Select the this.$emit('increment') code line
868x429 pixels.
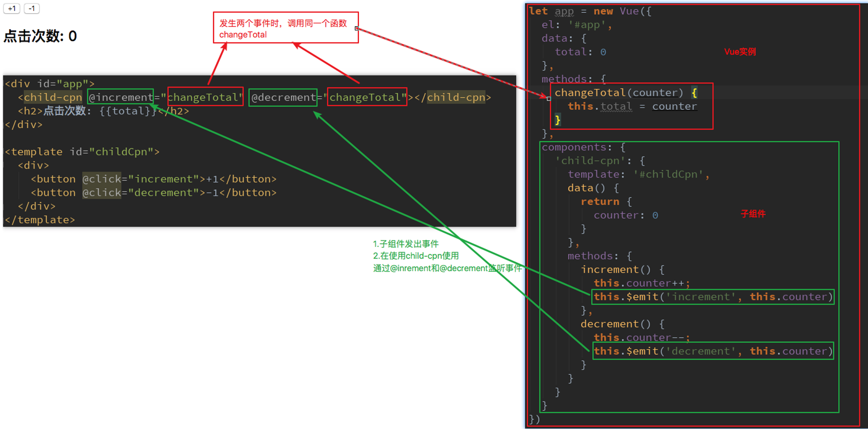712,297
